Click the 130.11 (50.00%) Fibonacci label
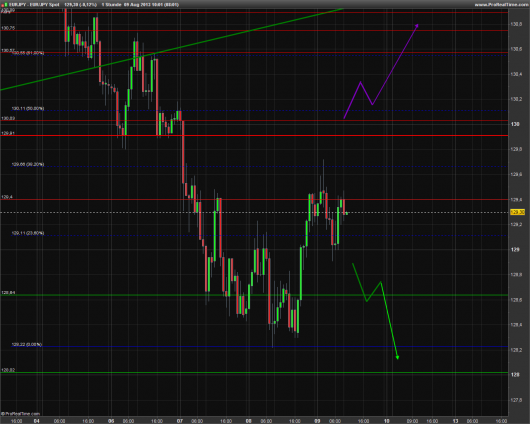Screen dimensions: 530x424 point(28,109)
